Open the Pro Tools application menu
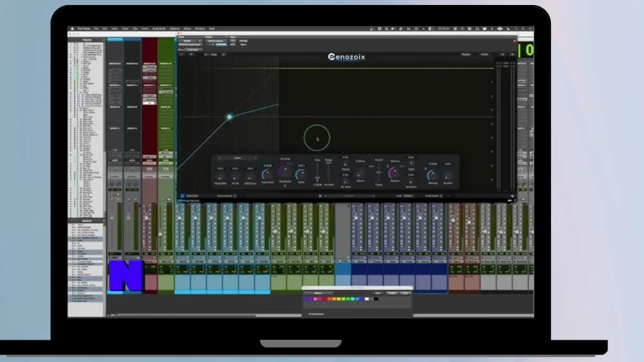 pos(84,29)
